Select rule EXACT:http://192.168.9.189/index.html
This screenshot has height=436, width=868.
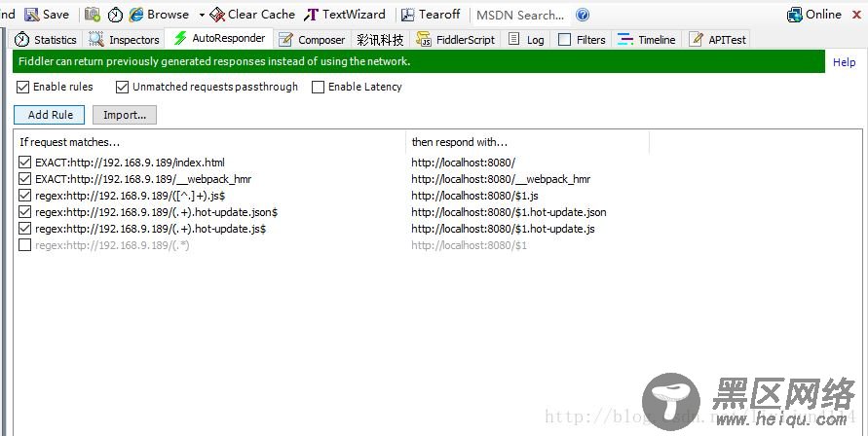tap(131, 163)
